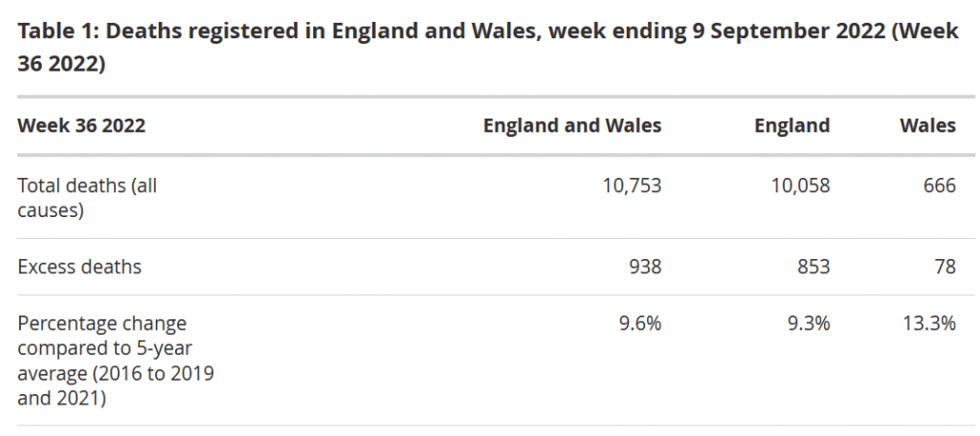
Task: Select the Excess deaths row label
Action: pos(79,267)
